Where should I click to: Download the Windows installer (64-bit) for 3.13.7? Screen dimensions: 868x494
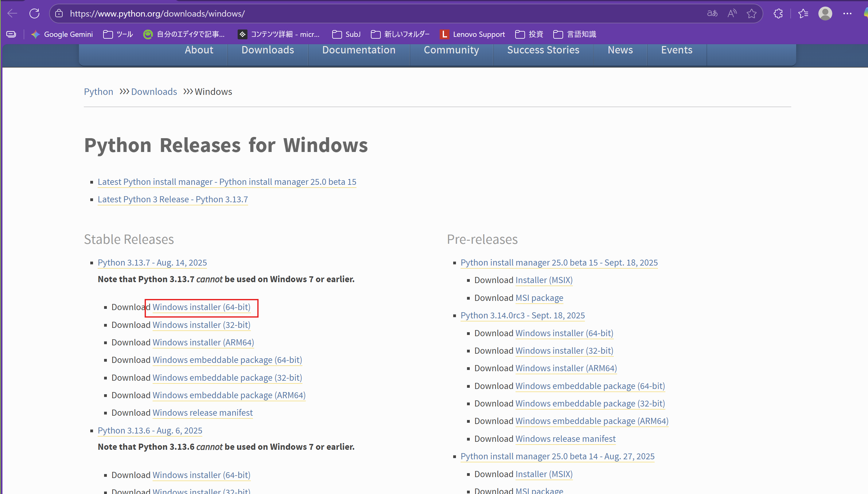tap(201, 307)
